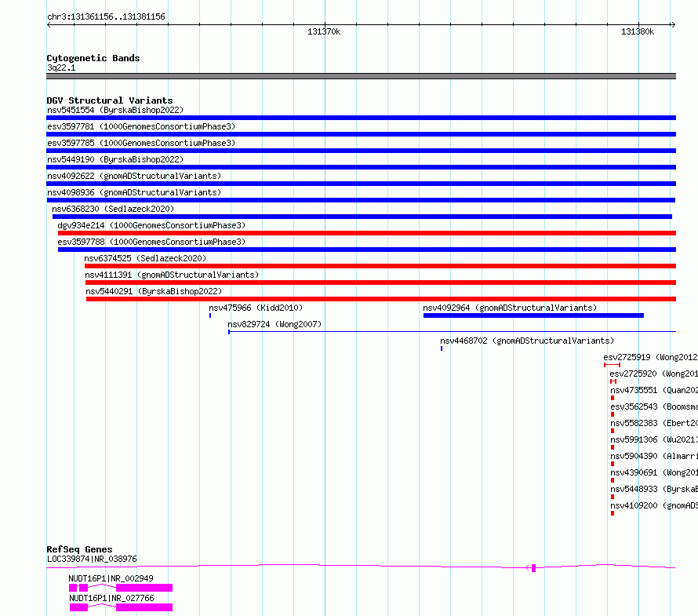Click the blue bar of nsv4092964

coord(533,315)
